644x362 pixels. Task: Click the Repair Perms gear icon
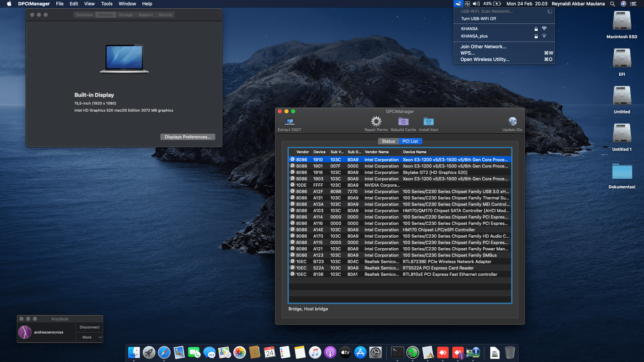[376, 122]
